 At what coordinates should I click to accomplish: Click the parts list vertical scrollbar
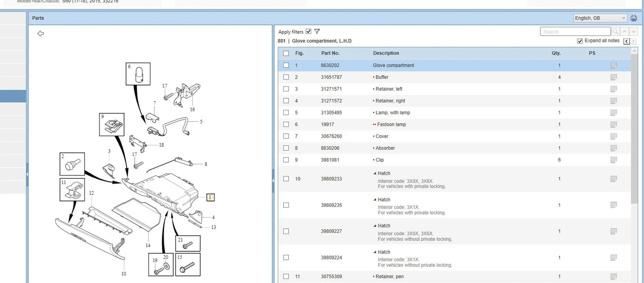(x=634, y=129)
